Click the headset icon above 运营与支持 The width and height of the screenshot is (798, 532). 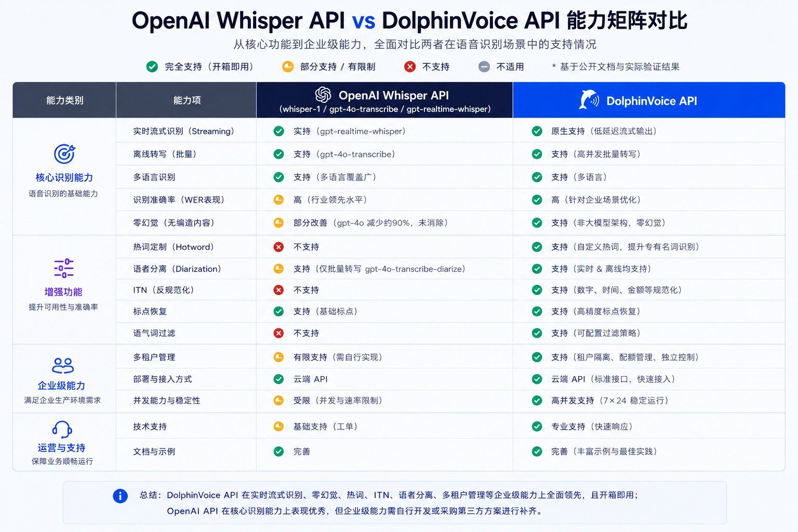click(x=62, y=429)
